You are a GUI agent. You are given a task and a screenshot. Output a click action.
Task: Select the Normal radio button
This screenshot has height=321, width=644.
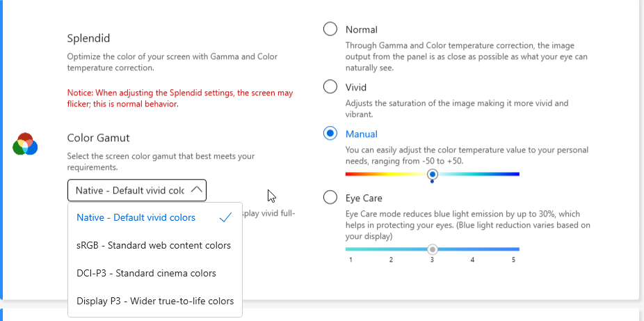coord(330,29)
